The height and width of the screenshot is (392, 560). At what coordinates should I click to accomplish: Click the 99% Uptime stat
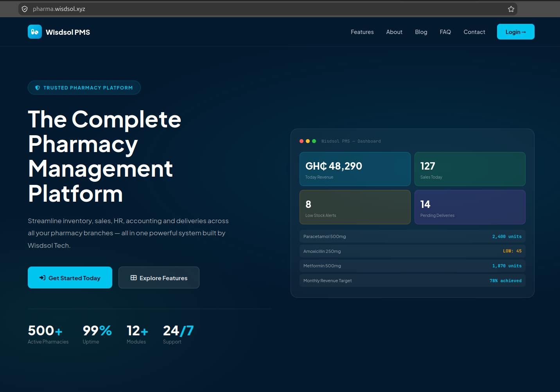click(x=97, y=334)
